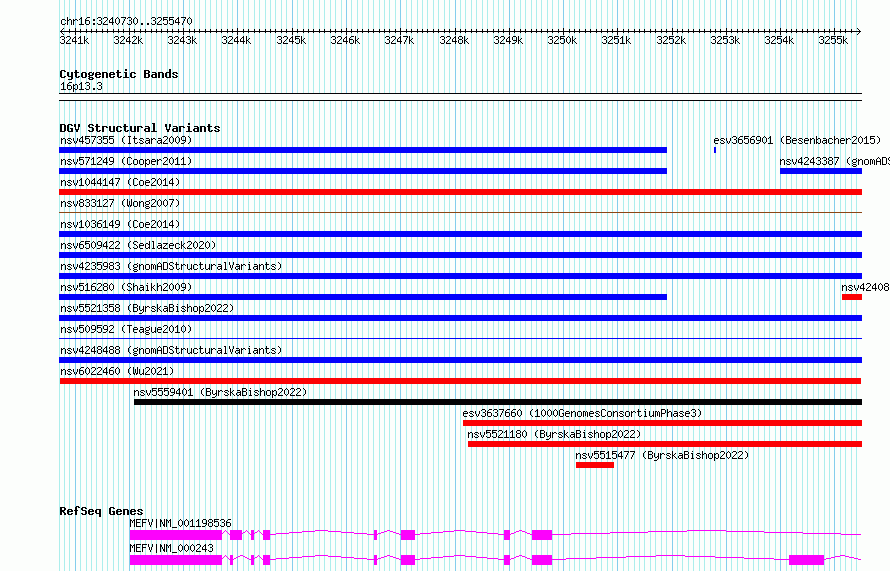Image resolution: width=890 pixels, height=571 pixels.
Task: Select the tiny esv3656901 blue marker
Action: point(715,150)
